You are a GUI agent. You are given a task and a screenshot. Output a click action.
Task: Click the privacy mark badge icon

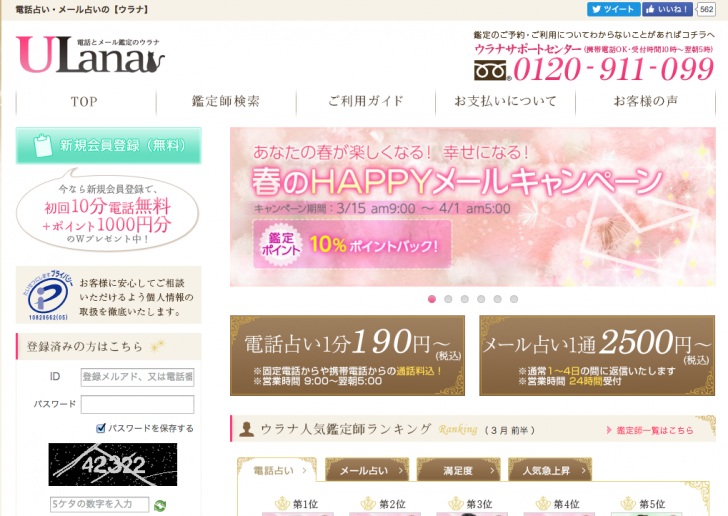[x=47, y=295]
